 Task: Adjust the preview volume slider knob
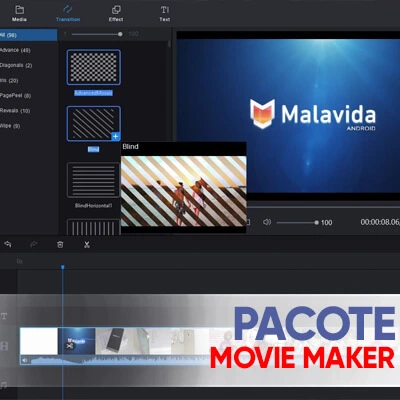pyautogui.click(x=316, y=222)
